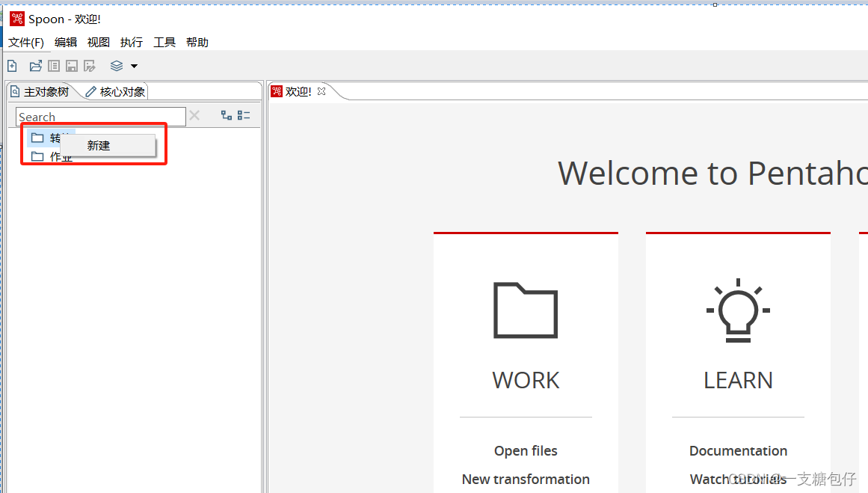The height and width of the screenshot is (493, 868).
Task: Click the New file toolbar icon
Action: (x=12, y=67)
